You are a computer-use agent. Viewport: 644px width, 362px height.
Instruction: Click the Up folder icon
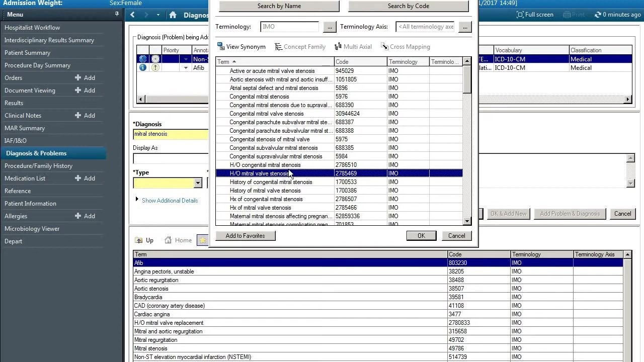pos(139,240)
